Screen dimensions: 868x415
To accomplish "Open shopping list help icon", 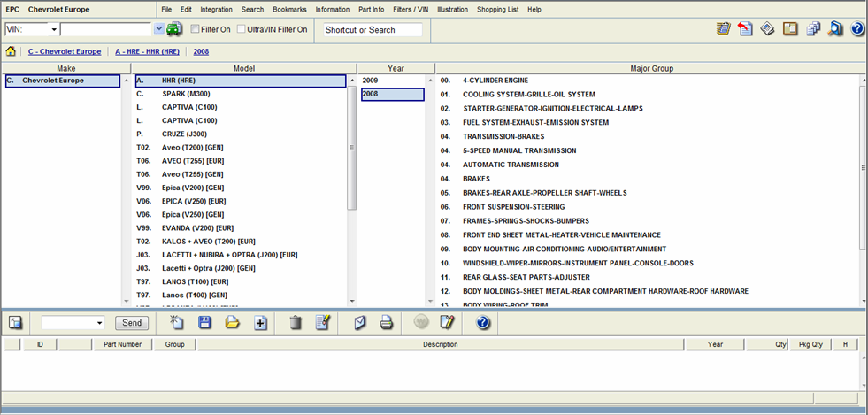I will pyautogui.click(x=483, y=323).
